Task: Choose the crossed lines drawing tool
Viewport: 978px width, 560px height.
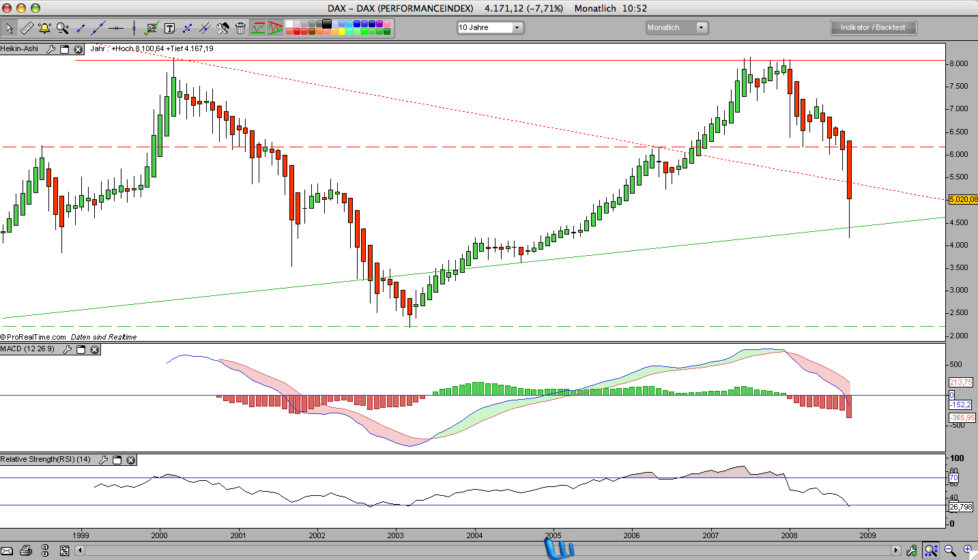Action: [205, 28]
